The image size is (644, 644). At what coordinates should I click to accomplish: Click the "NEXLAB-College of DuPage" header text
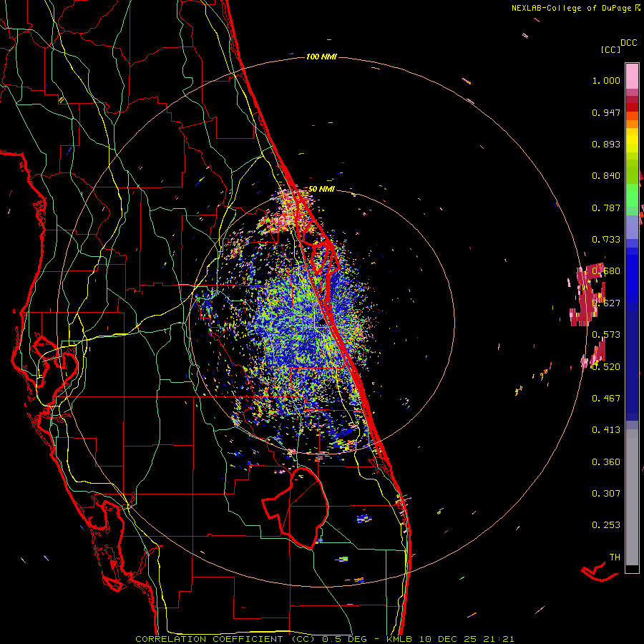coord(571,8)
